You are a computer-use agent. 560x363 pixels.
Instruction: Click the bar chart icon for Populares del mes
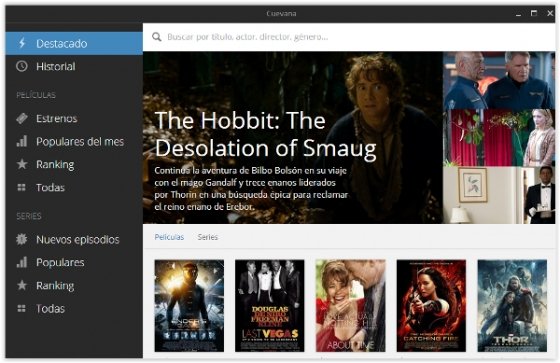(x=22, y=141)
